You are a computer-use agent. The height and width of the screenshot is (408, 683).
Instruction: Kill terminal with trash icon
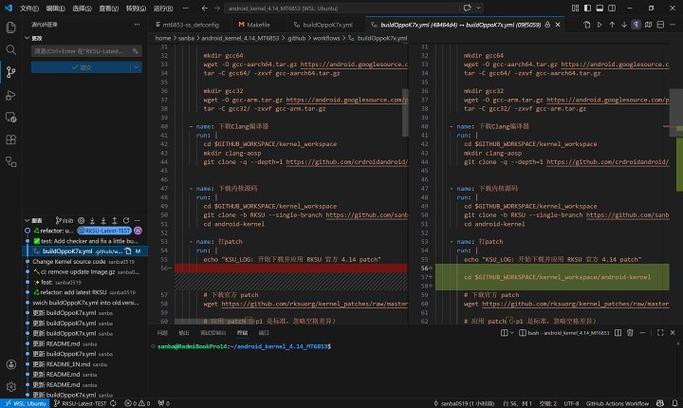630,333
